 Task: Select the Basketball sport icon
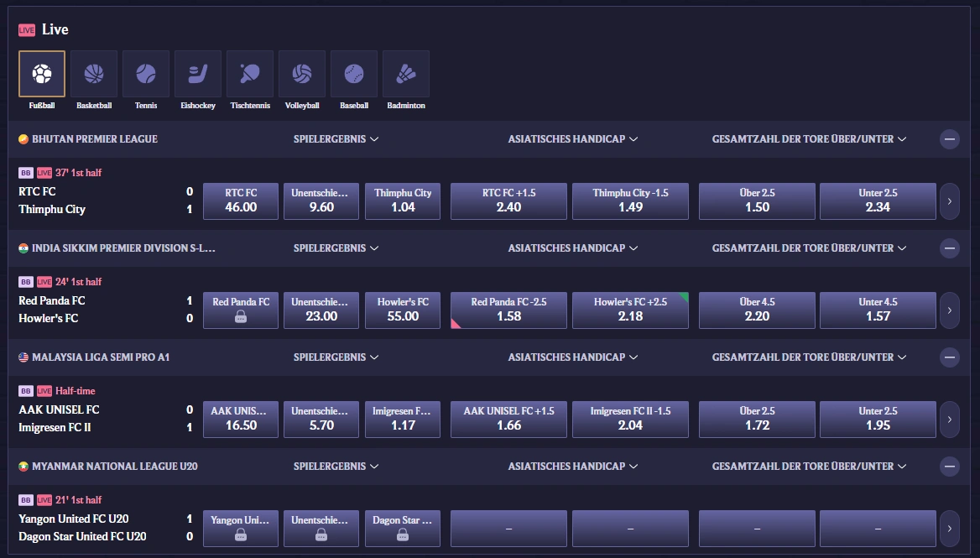coord(94,74)
